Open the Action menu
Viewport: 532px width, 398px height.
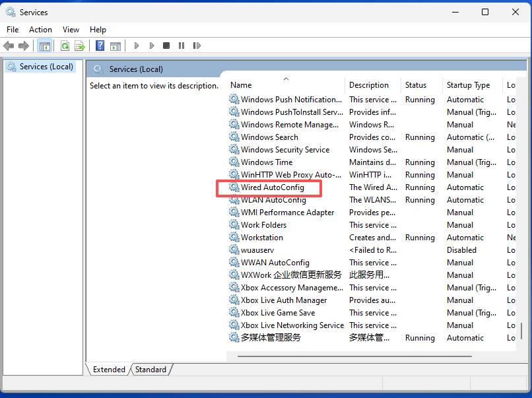(x=40, y=30)
